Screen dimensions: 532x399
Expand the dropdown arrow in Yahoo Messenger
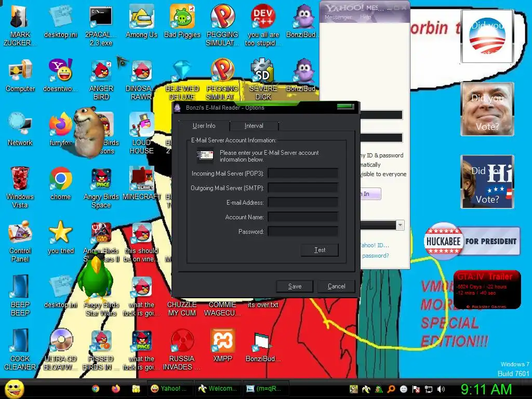tap(400, 225)
